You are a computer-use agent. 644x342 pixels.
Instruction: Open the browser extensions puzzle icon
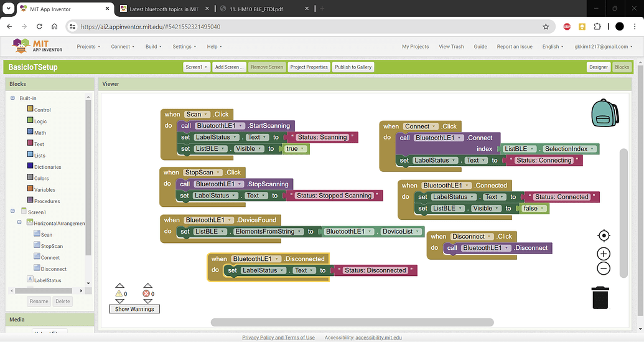click(597, 27)
